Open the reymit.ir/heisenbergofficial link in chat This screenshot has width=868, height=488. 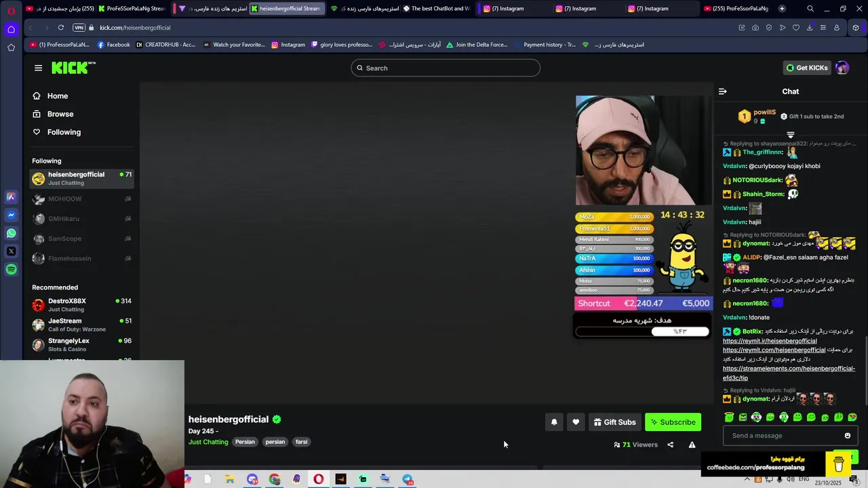(770, 341)
